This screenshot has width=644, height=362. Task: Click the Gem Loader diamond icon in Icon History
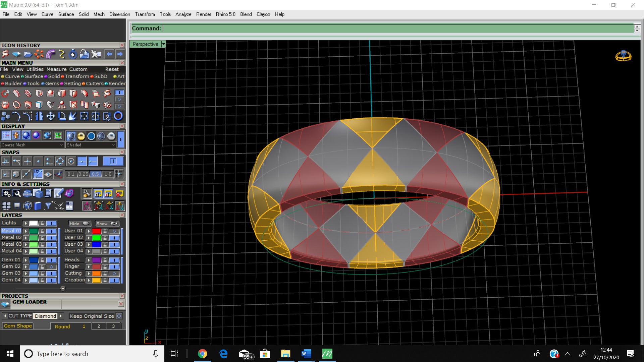coord(16,54)
